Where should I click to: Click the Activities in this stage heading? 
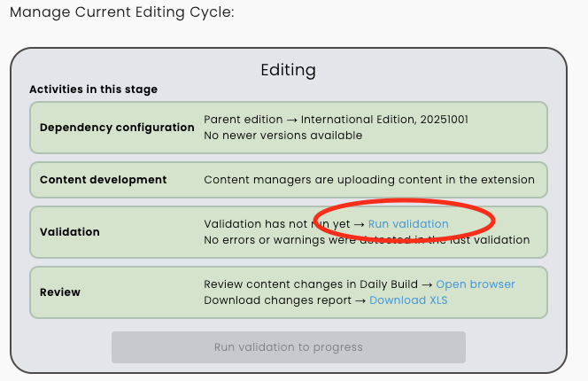[x=93, y=89]
